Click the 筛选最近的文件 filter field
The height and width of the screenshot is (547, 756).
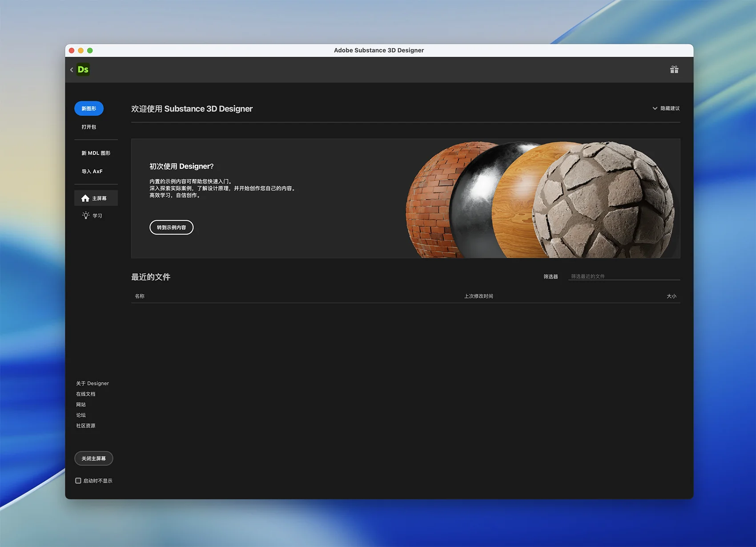[623, 276]
